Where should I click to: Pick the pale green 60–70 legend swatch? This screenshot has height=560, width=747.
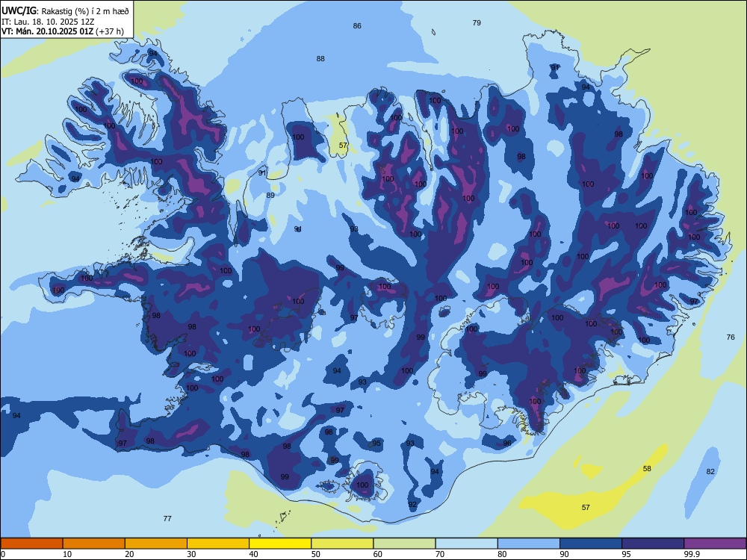pyautogui.click(x=404, y=544)
